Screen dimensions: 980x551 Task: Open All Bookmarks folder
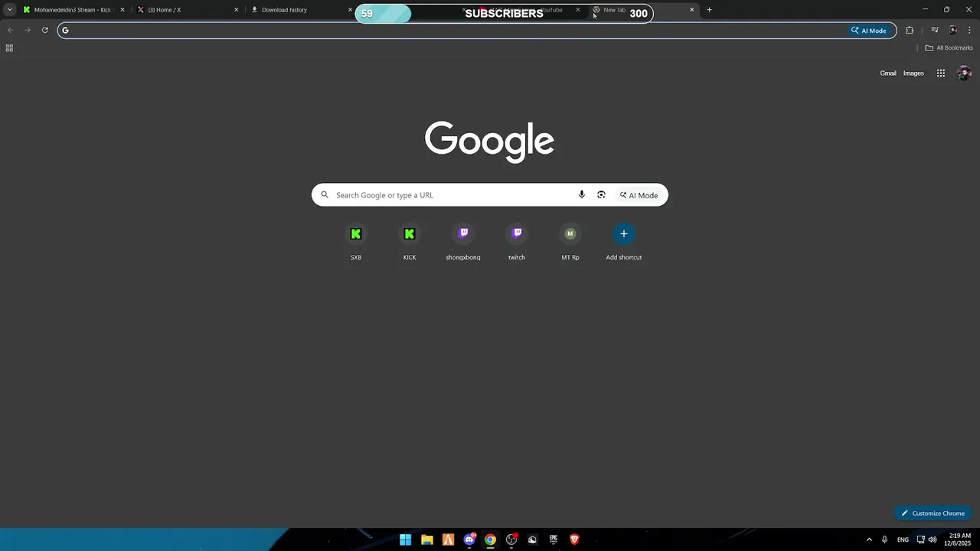click(x=949, y=48)
